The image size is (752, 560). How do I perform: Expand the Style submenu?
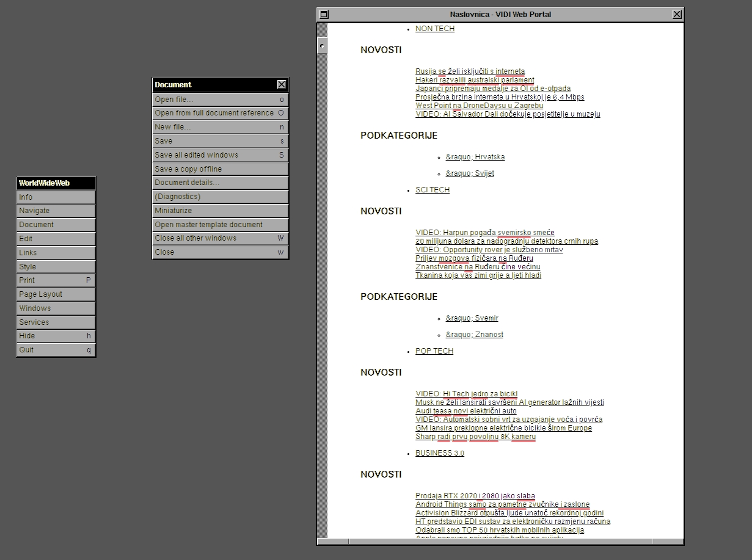56,267
